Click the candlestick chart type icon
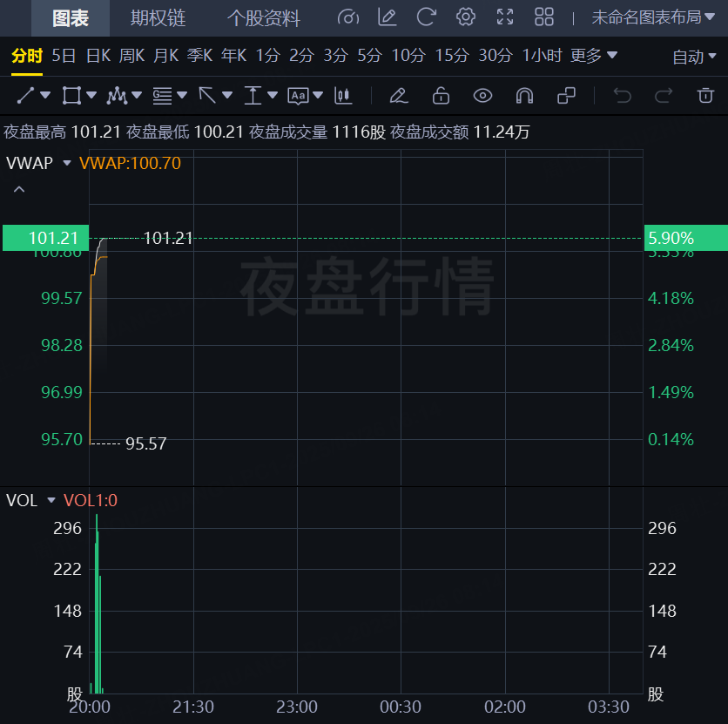The width and height of the screenshot is (728, 724). point(344,95)
